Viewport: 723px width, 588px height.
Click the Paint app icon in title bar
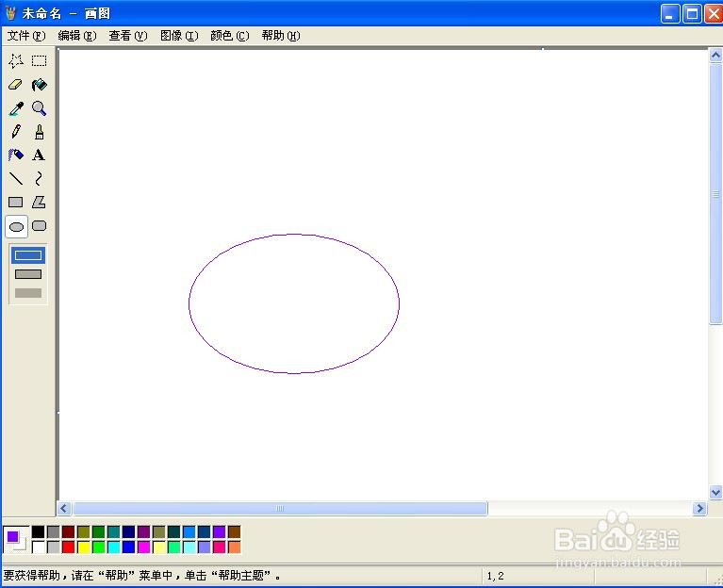[x=10, y=13]
